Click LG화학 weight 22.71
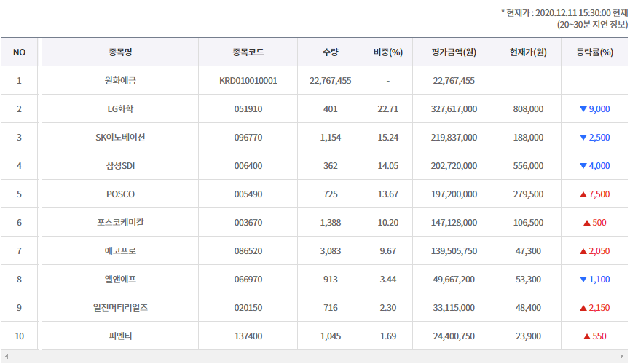This screenshot has height=364, width=630. click(x=387, y=109)
